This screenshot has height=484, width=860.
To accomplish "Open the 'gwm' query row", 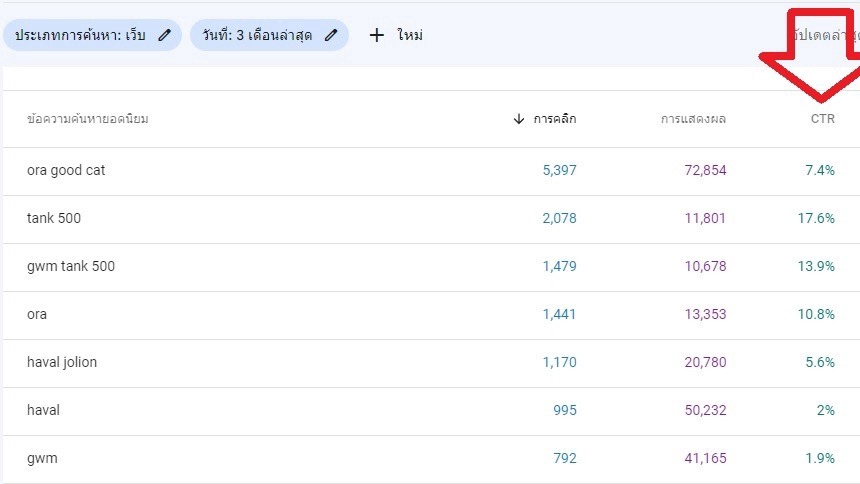I will click(42, 458).
